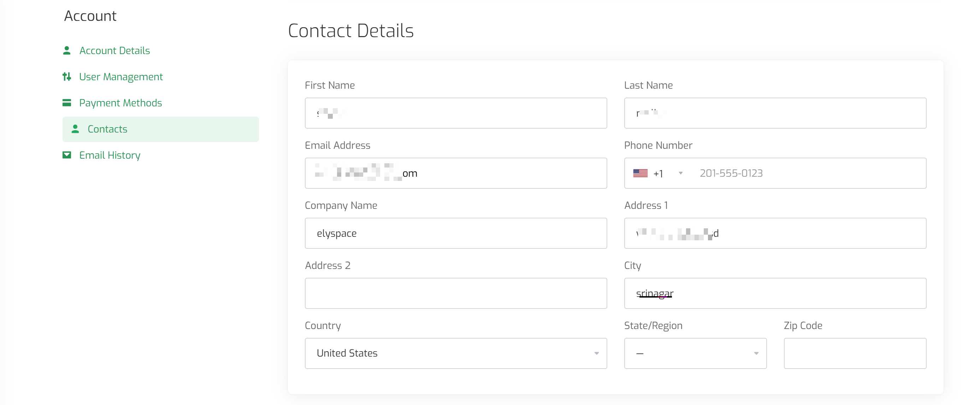Click the Company Name field containing elyspace
The width and height of the screenshot is (980, 405).
pyautogui.click(x=456, y=233)
